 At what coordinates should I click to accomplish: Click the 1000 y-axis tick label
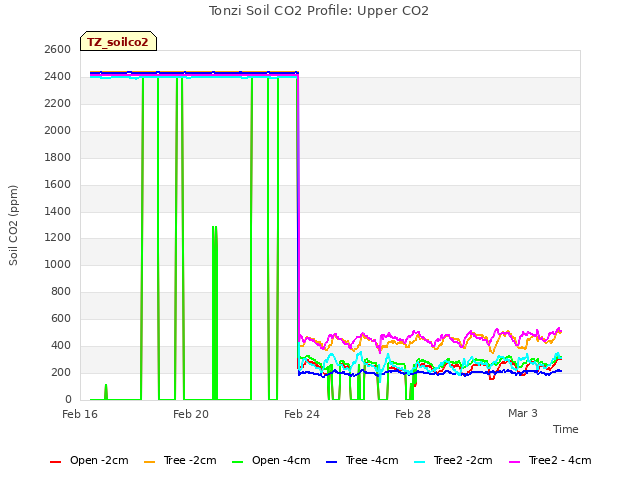[x=58, y=265]
